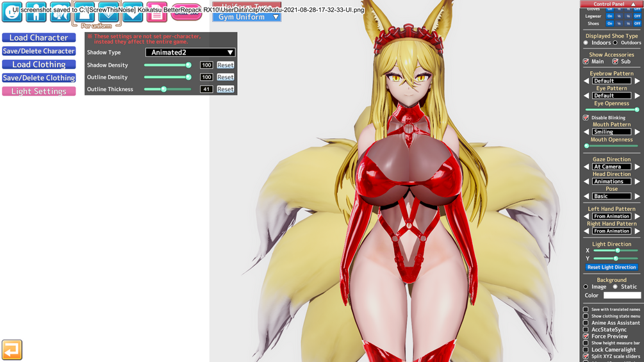644x362 pixels.
Task: Enable Lock Cameralight checkbox
Action: point(586,350)
